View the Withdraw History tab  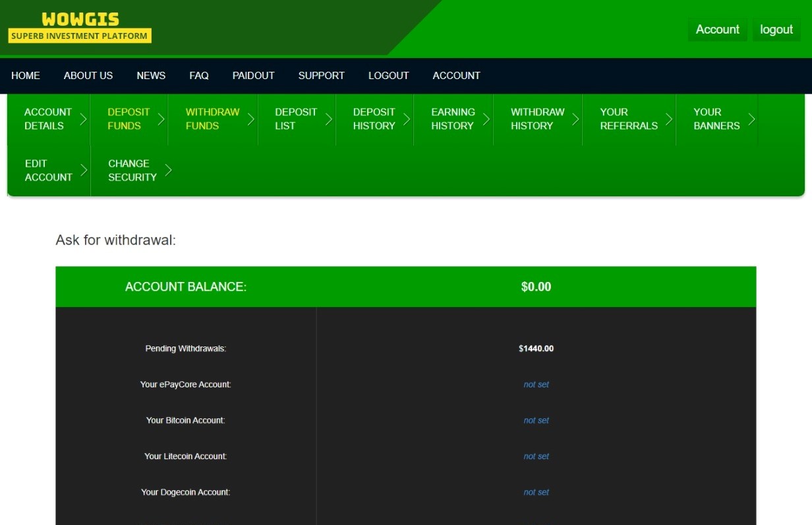(537, 119)
